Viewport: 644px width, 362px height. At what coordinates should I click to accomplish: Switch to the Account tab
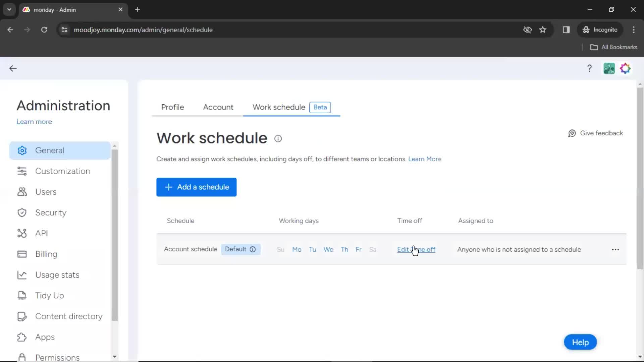click(218, 107)
